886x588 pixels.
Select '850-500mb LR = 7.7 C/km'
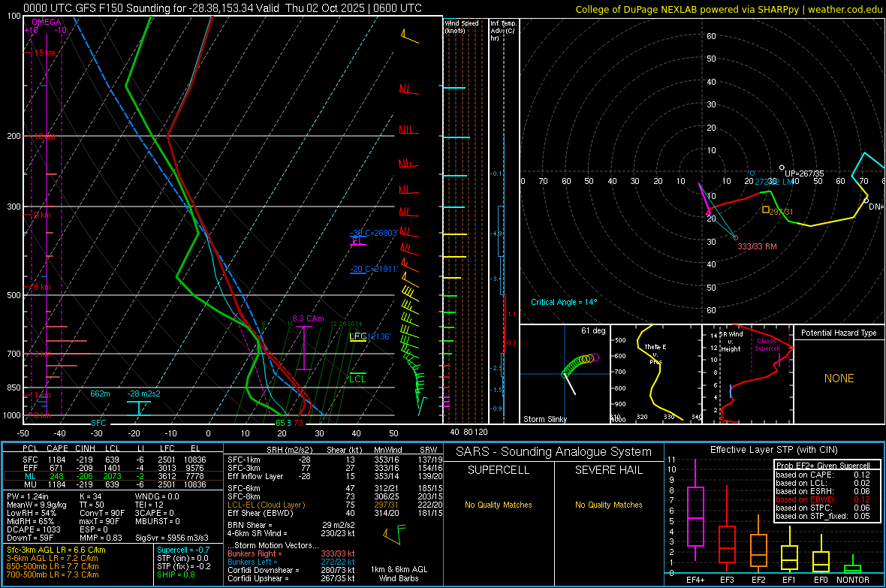pyautogui.click(x=53, y=566)
